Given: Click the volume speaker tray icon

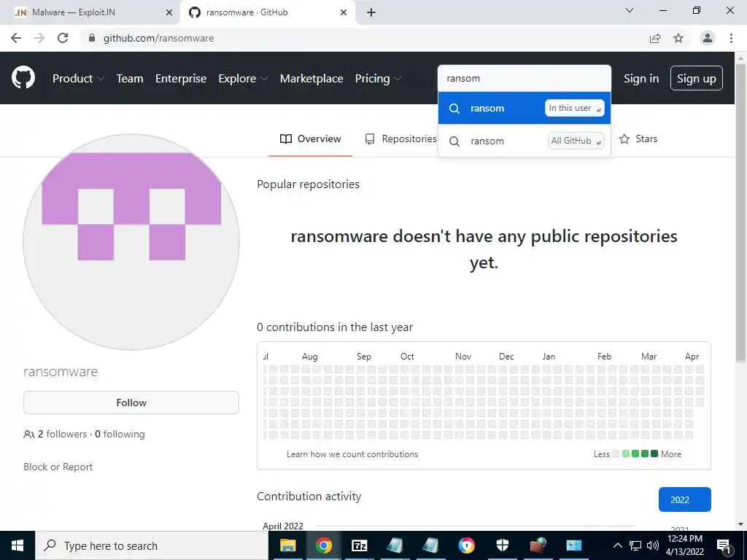Looking at the screenshot, I should pyautogui.click(x=653, y=545).
